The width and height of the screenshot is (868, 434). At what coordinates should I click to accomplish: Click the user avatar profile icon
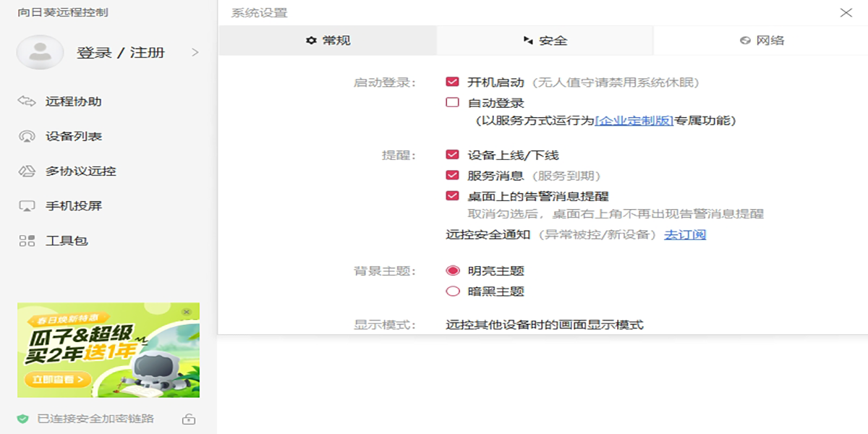[40, 52]
